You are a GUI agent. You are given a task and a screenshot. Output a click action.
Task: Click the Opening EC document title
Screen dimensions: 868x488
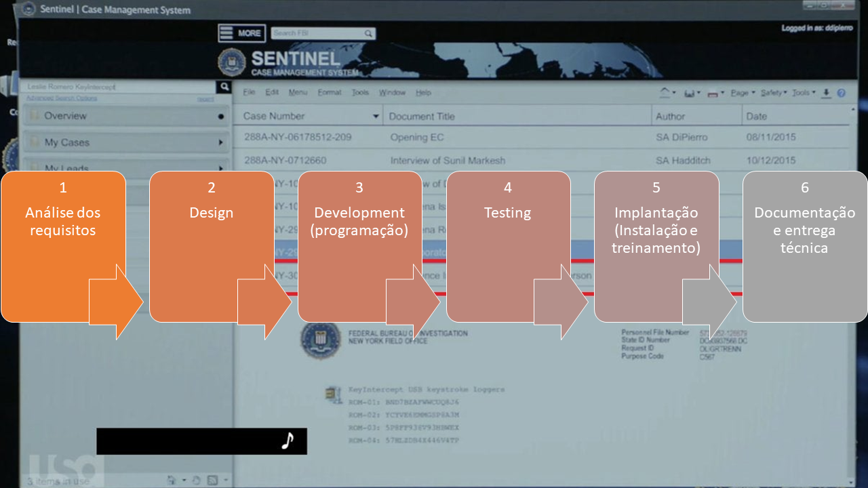[417, 138]
